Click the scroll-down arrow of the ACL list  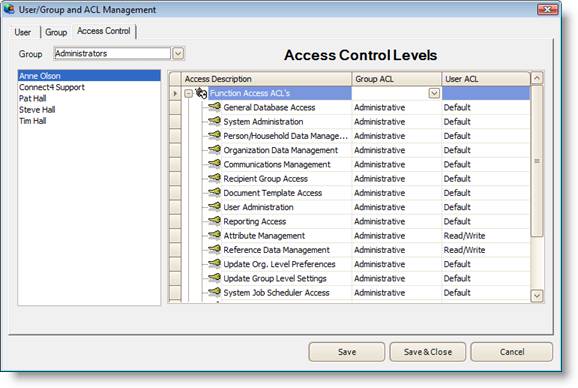(x=537, y=296)
